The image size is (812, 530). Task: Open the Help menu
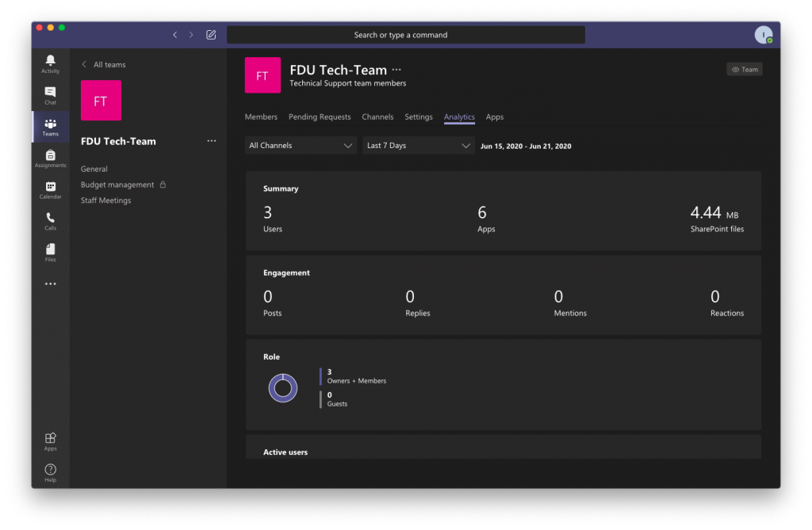(x=50, y=473)
